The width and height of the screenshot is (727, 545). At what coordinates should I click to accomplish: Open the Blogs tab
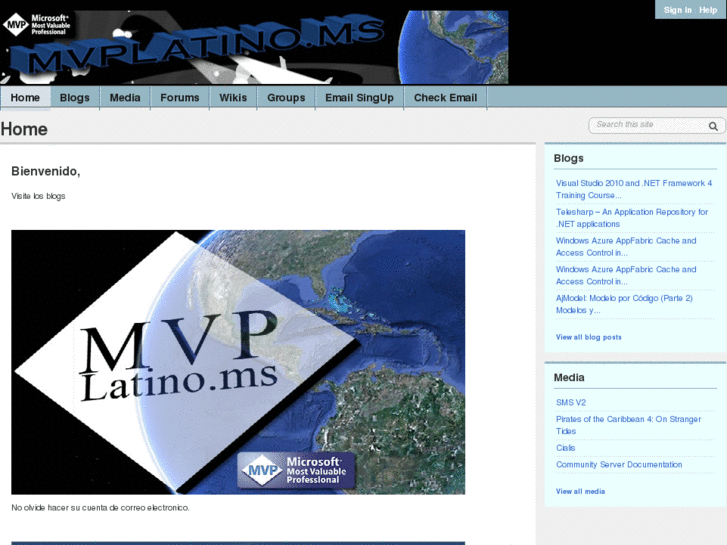pyautogui.click(x=75, y=98)
